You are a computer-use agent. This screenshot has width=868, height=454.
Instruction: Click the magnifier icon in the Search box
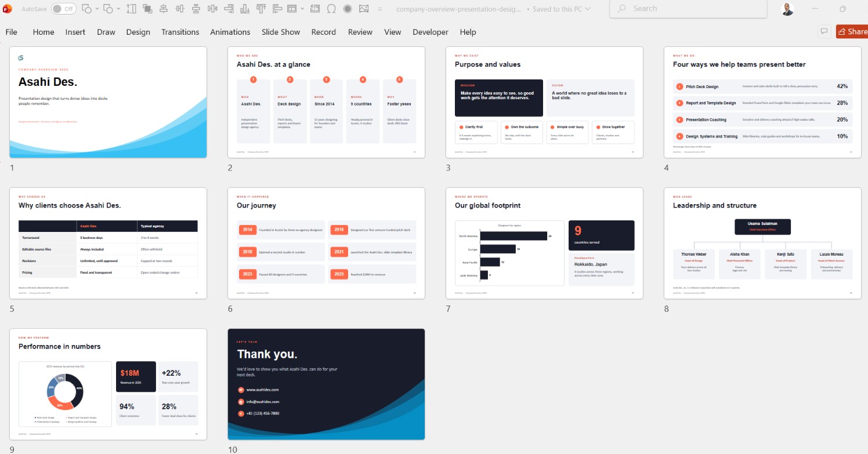(x=622, y=9)
